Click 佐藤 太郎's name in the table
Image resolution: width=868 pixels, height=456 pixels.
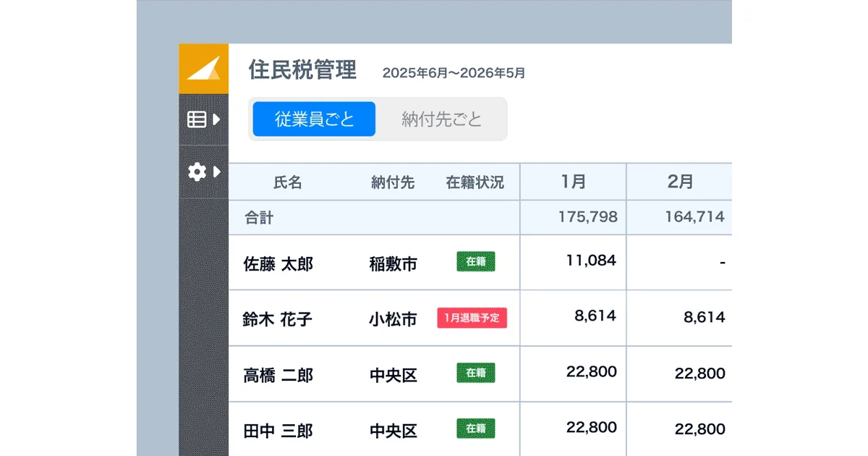click(278, 263)
